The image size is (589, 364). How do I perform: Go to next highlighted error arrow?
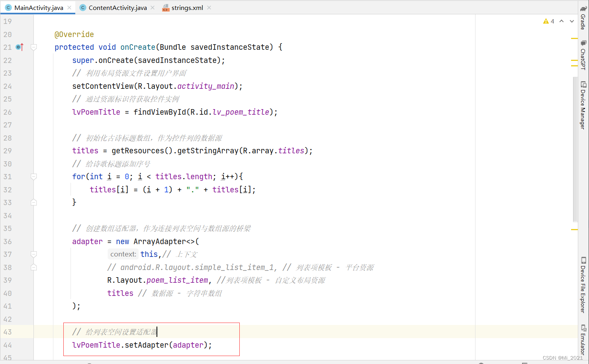(x=572, y=21)
